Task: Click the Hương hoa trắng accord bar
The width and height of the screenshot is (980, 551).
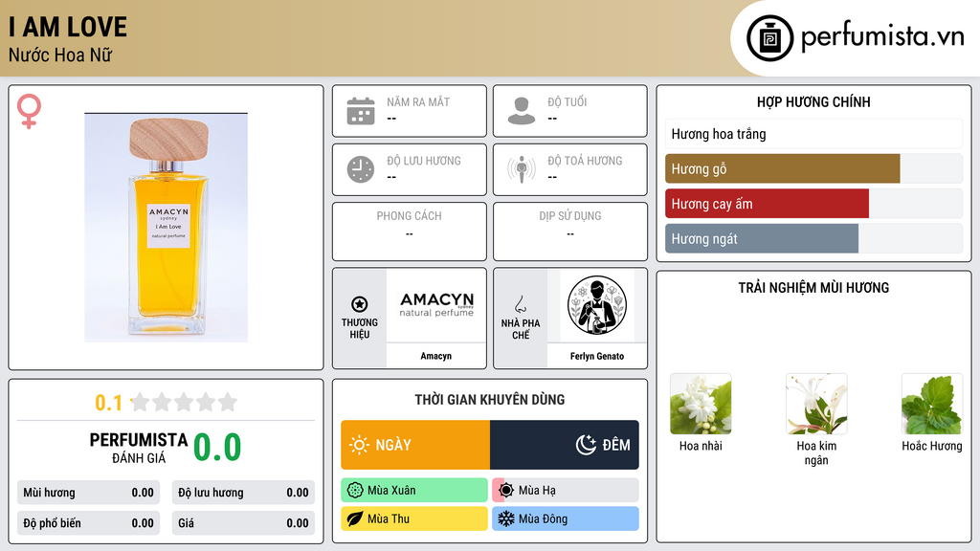Action: pos(813,134)
